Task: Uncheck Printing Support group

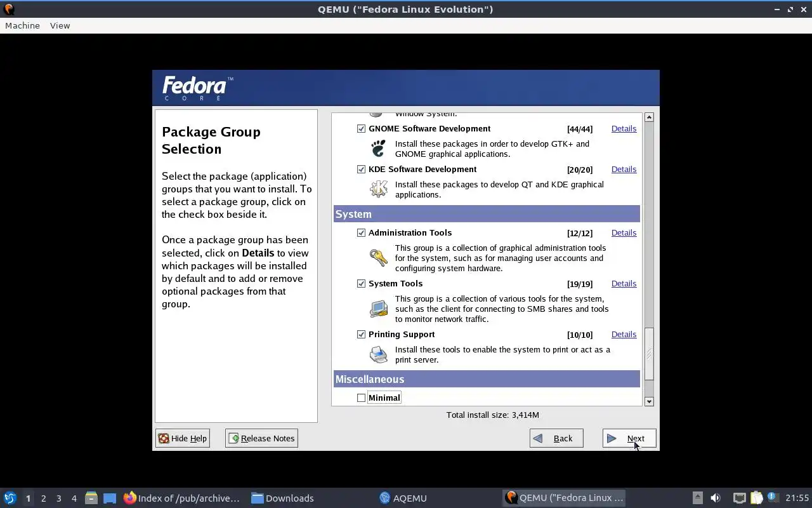Action: (x=361, y=334)
